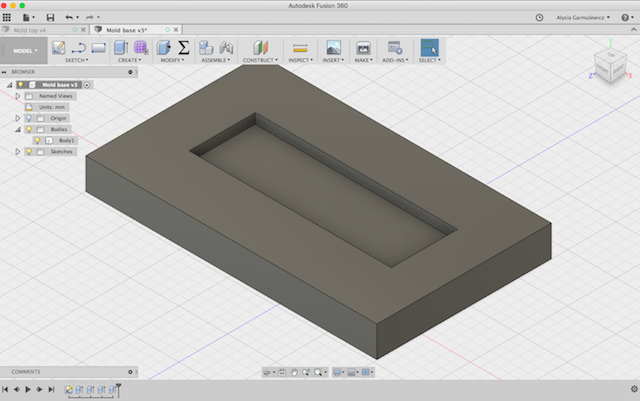Select the Mold base v3 tab
Viewport: 640px width, 401px height.
127,30
